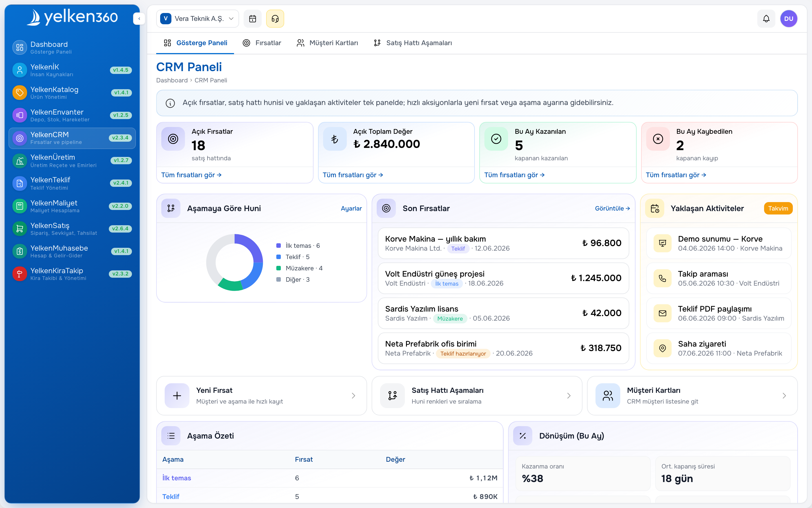Open the DU user avatar menu

(x=789, y=18)
